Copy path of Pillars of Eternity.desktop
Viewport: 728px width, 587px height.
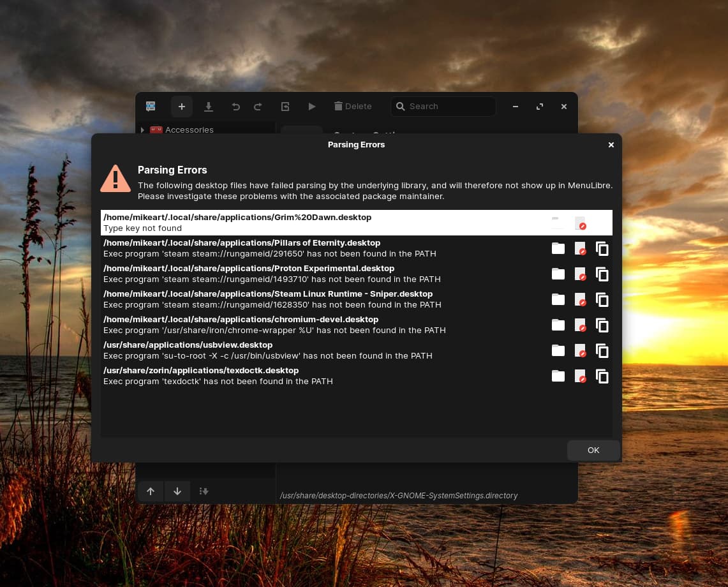pyautogui.click(x=602, y=248)
